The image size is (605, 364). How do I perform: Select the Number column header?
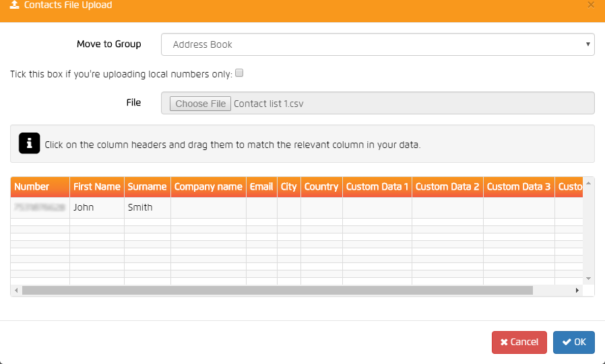pyautogui.click(x=32, y=187)
